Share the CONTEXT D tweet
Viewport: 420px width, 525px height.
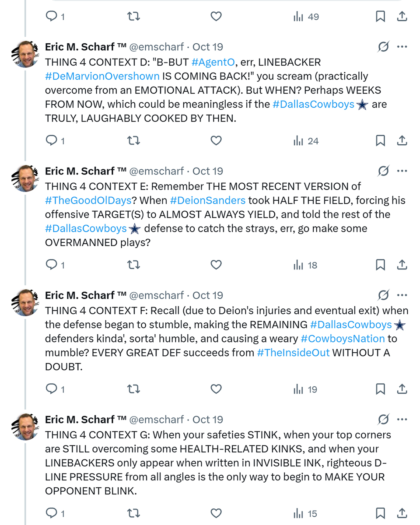[x=402, y=141]
